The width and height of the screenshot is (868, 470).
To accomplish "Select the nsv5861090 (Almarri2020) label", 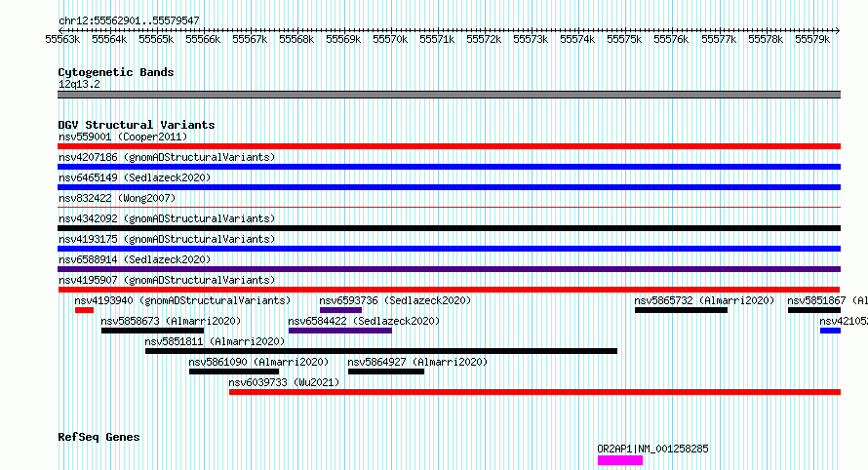I will [258, 362].
